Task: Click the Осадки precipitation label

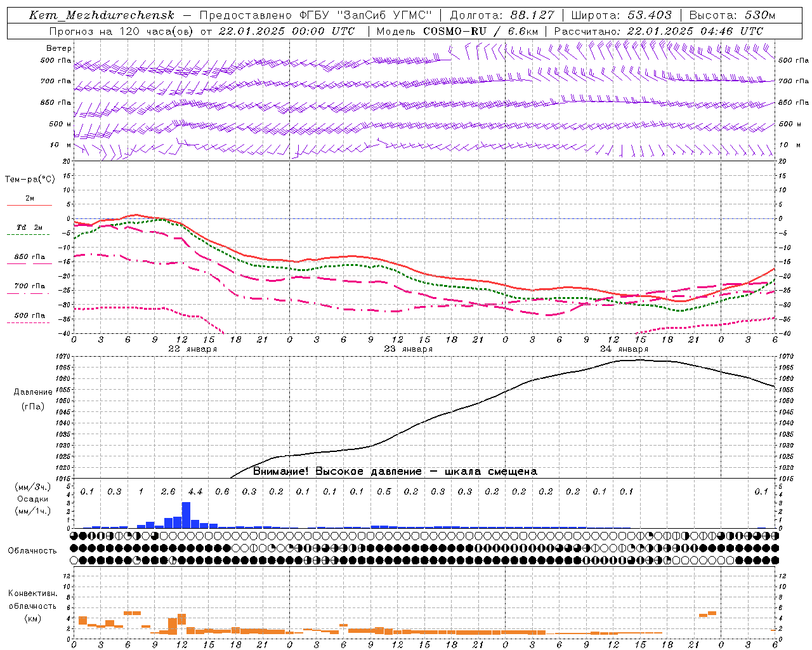Action: [x=33, y=499]
